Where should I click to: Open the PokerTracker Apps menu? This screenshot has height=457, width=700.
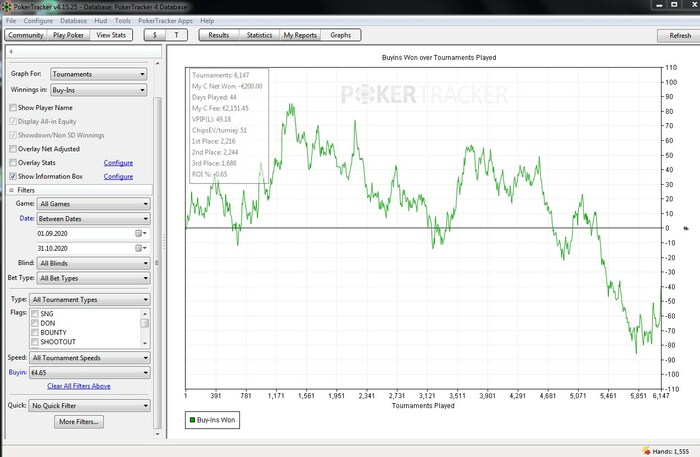point(165,21)
